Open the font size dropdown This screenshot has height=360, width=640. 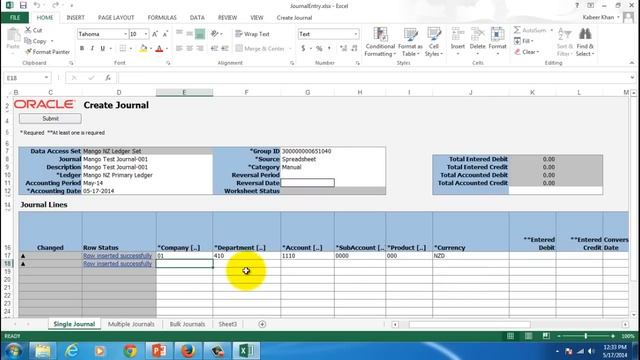click(146, 34)
